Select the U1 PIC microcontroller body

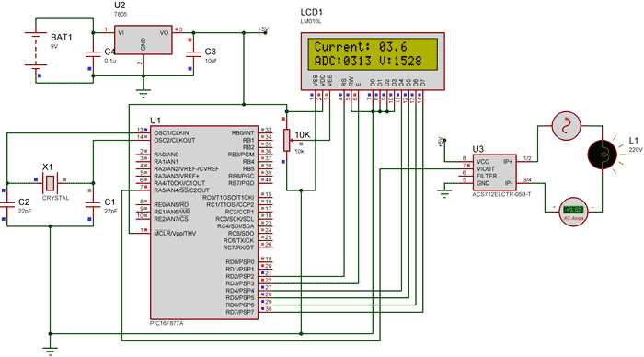[204, 223]
